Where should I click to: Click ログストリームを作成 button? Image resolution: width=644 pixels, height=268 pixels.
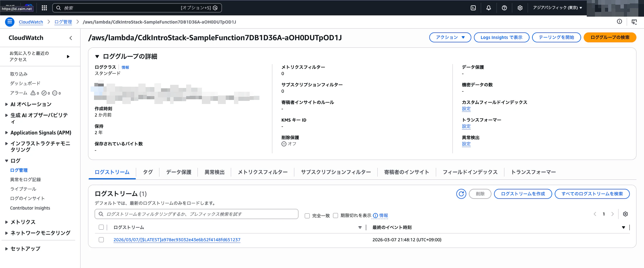pyautogui.click(x=523, y=194)
